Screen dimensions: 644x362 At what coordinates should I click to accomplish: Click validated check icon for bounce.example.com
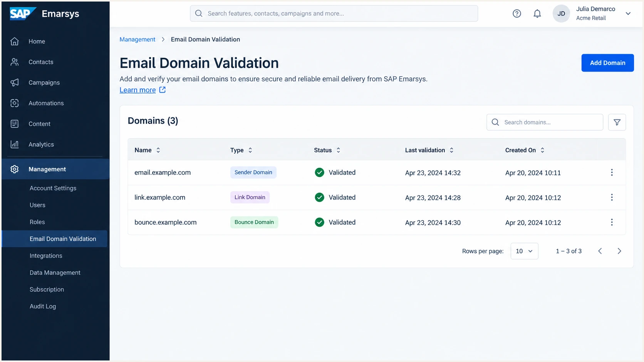[319, 222]
